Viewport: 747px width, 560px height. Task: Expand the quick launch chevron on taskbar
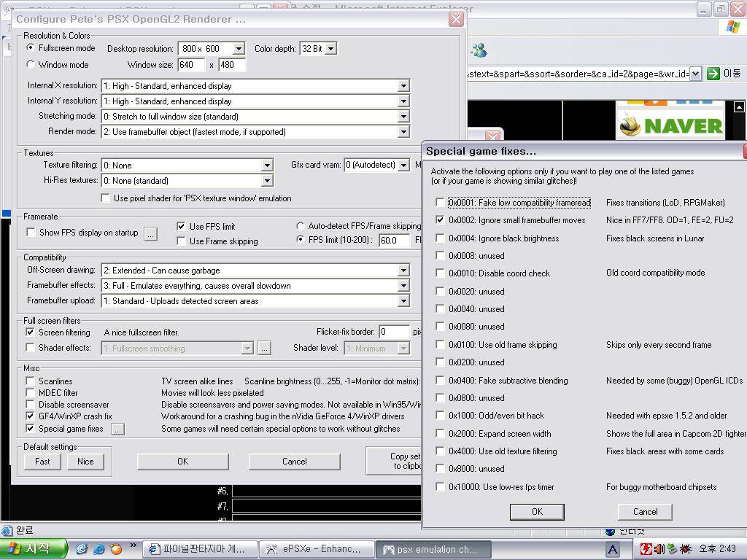tap(133, 545)
